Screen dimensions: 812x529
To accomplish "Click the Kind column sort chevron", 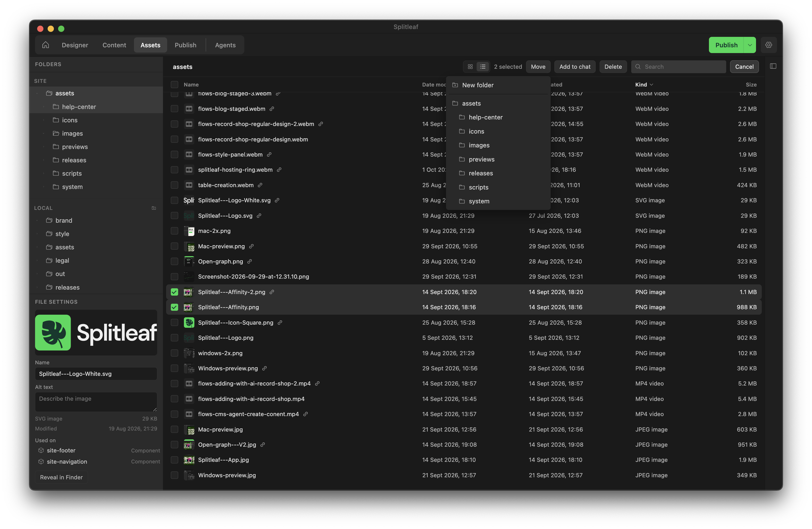I will point(652,84).
